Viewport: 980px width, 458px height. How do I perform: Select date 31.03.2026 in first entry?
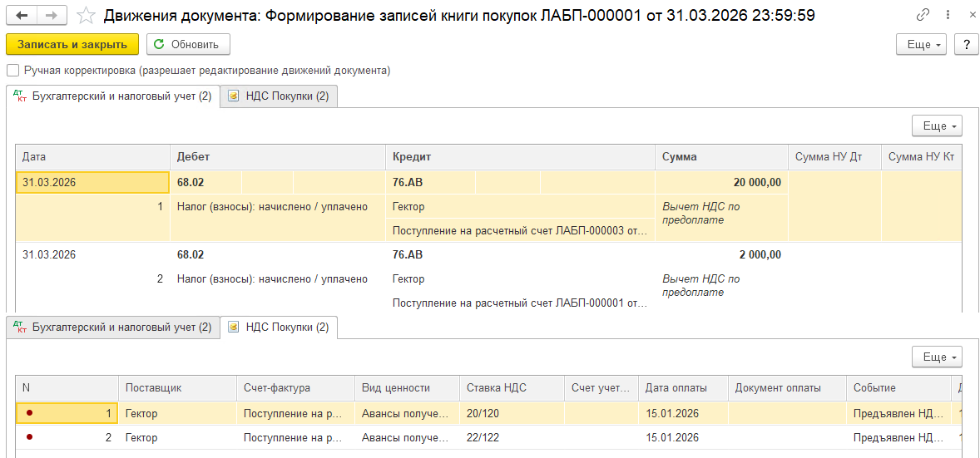92,182
